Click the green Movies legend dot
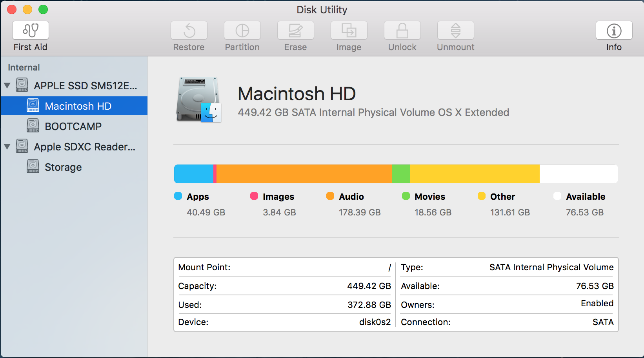 [406, 196]
